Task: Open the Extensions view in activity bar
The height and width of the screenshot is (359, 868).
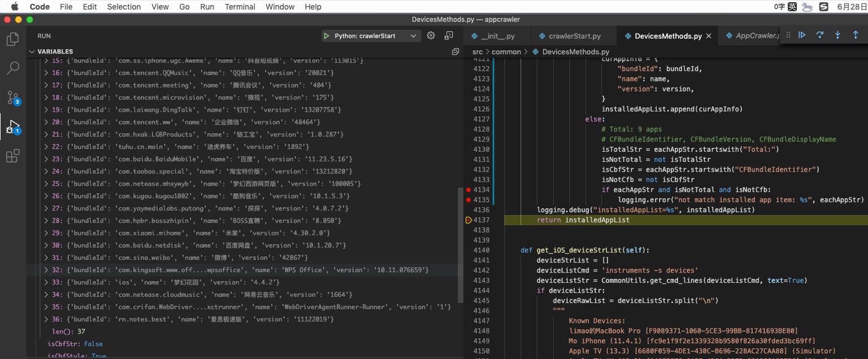Action: click(x=12, y=156)
